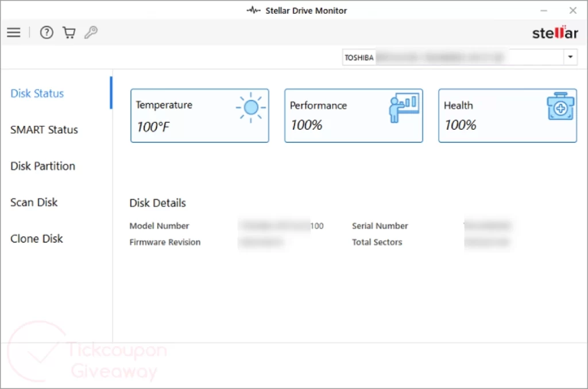The width and height of the screenshot is (588, 389).
Task: Minimize the Stellar Drive Monitor window
Action: pos(544,10)
